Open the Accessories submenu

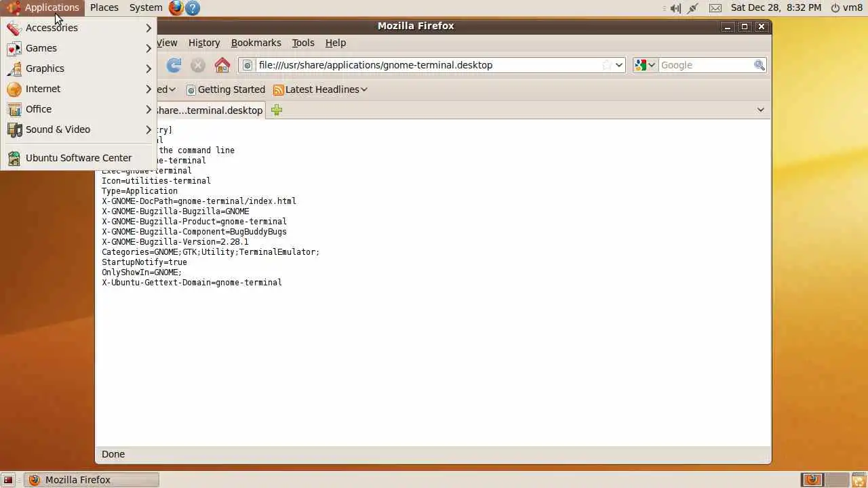click(x=79, y=28)
